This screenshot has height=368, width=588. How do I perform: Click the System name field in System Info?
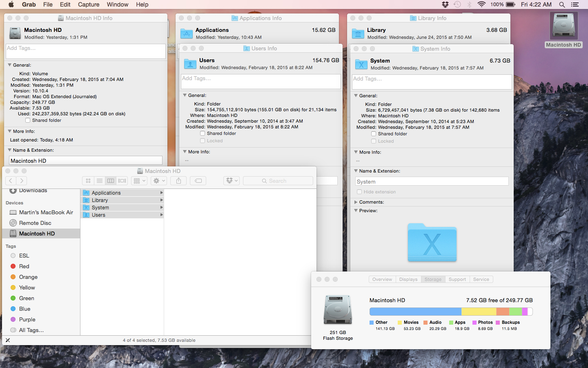click(432, 182)
